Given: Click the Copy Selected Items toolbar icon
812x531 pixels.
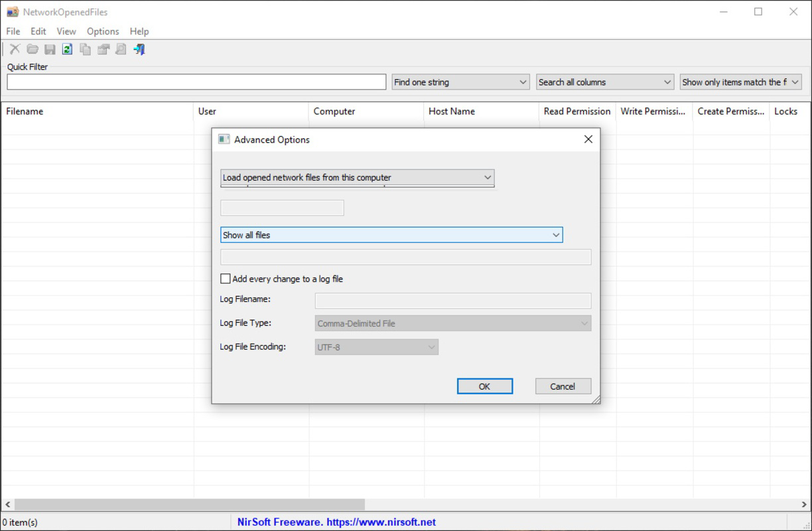Looking at the screenshot, I should 85,49.
